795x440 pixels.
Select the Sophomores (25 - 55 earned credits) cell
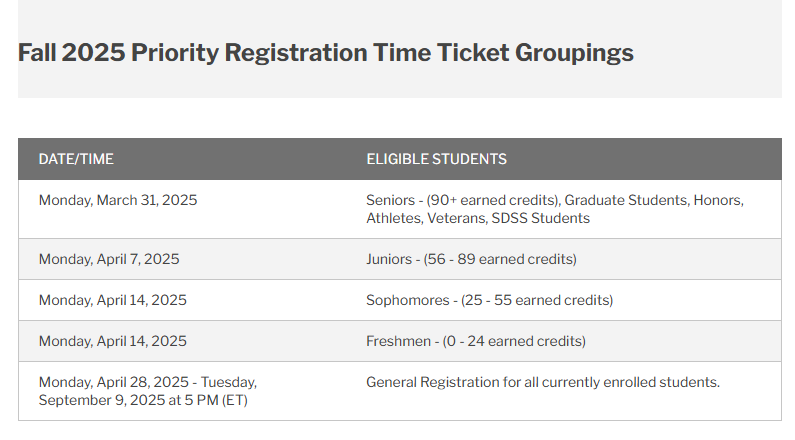tap(489, 300)
